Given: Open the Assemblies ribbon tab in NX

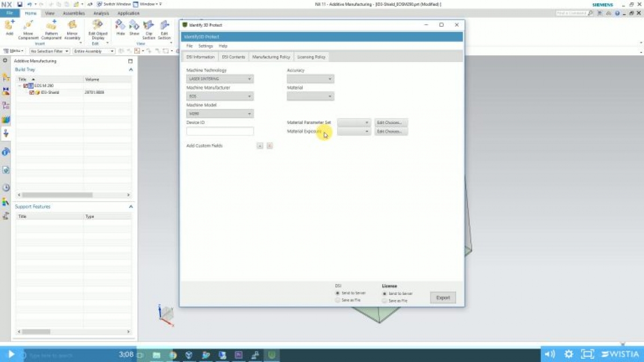Looking at the screenshot, I should point(73,13).
